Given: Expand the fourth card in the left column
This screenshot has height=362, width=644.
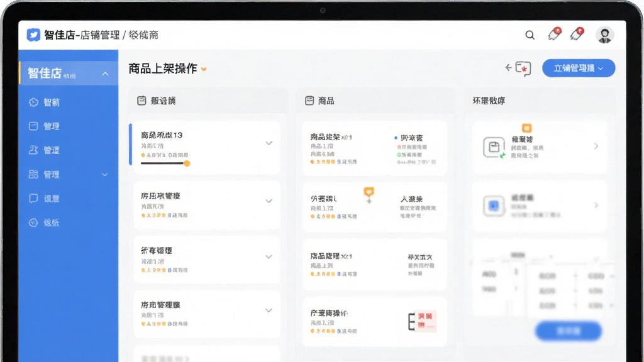Looking at the screenshot, I should pos(269,310).
